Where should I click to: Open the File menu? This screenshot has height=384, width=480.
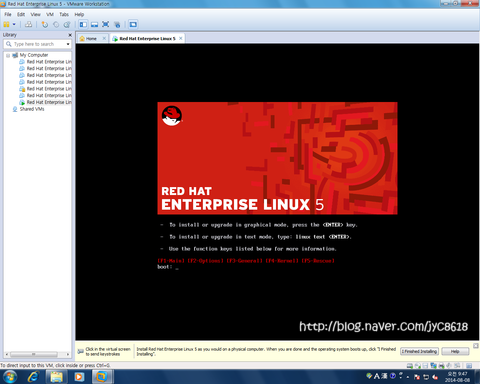click(8, 14)
